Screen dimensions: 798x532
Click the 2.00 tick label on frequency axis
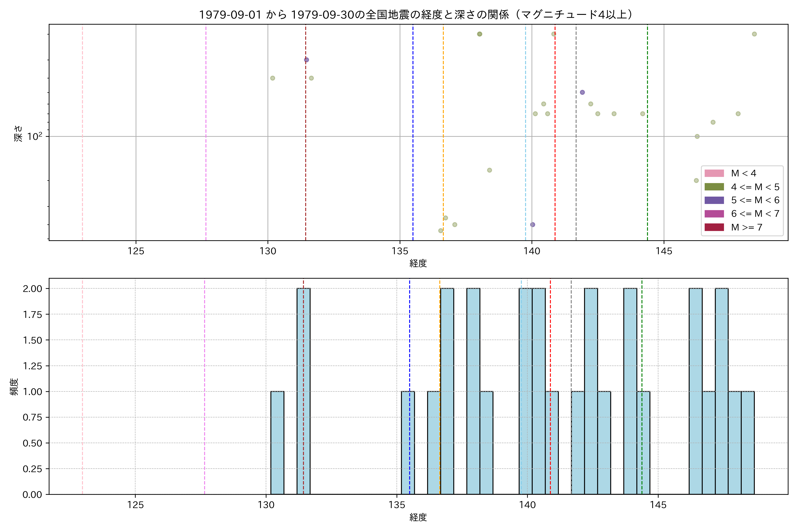[x=32, y=289]
